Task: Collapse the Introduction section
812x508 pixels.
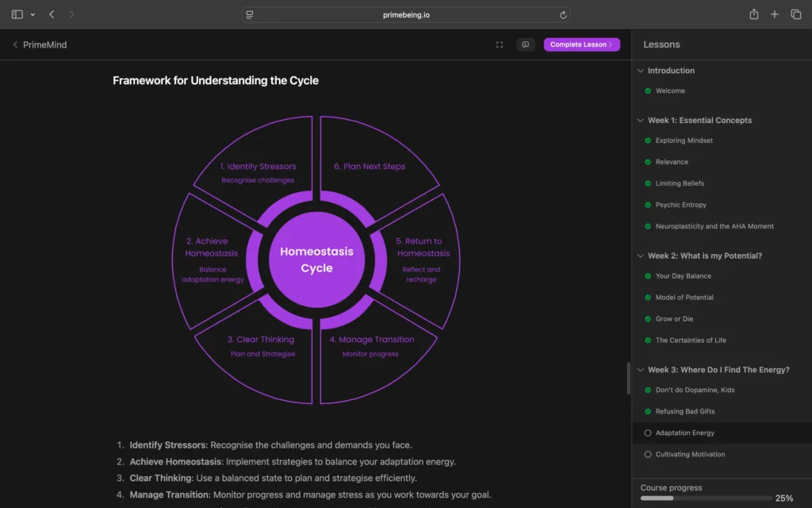Action: pos(641,71)
